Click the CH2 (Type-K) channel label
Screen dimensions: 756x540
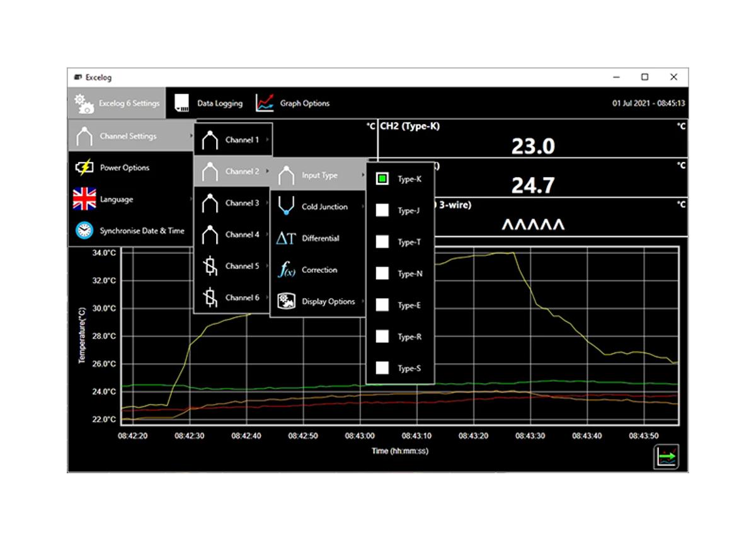410,126
